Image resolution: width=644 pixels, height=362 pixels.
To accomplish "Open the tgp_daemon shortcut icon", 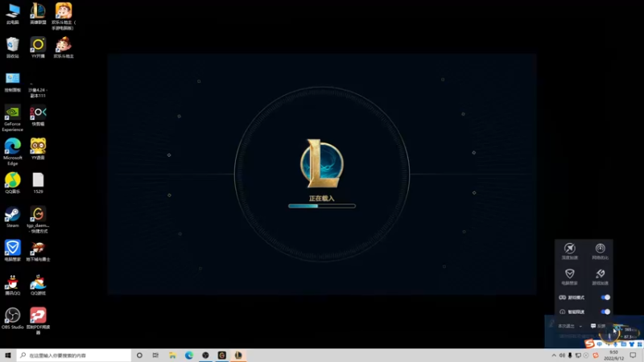I will 38,220.
